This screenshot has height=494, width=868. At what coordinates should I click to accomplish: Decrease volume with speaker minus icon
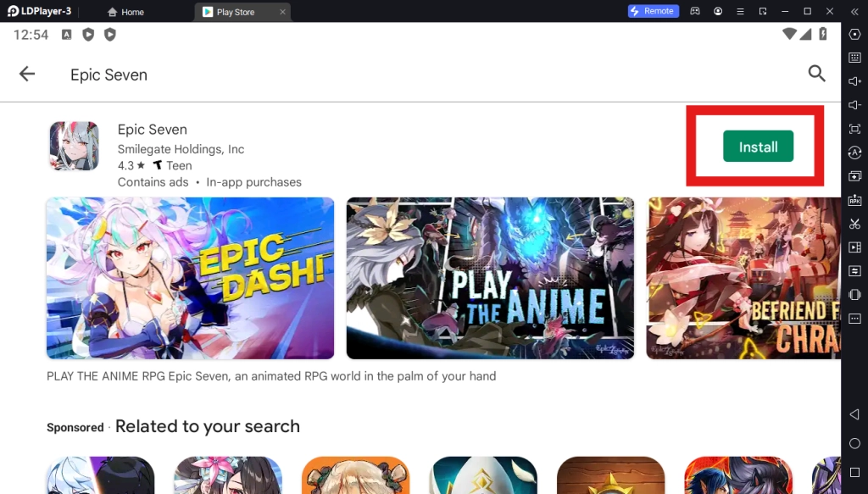point(854,105)
